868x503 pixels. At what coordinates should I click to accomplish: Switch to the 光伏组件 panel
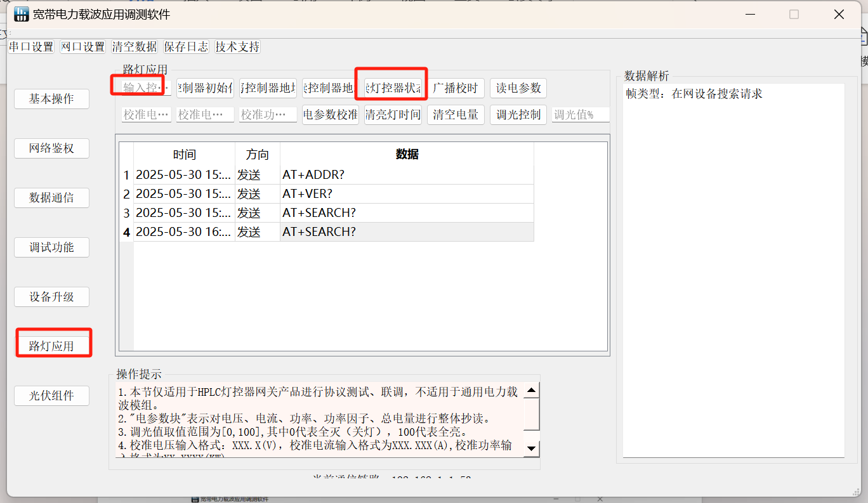click(51, 395)
